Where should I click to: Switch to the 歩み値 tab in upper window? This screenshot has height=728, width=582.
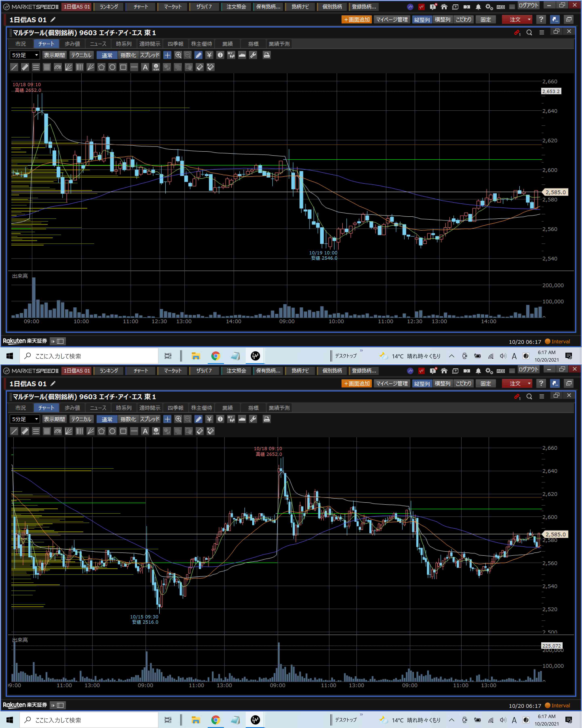coord(72,44)
